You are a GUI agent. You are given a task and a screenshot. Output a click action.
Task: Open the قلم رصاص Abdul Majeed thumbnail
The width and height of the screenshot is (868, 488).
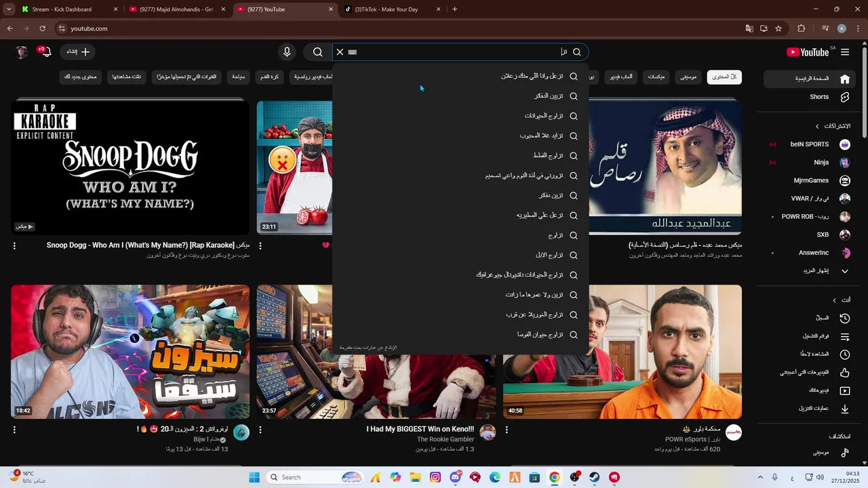[x=665, y=167]
